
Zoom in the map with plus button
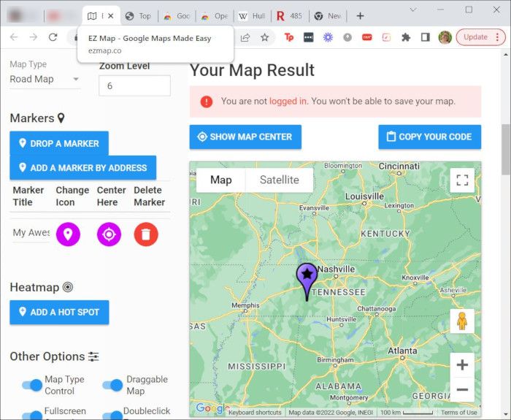pyautogui.click(x=462, y=365)
